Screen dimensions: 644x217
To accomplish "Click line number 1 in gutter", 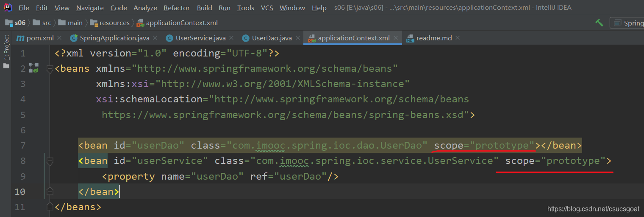I will [23, 54].
